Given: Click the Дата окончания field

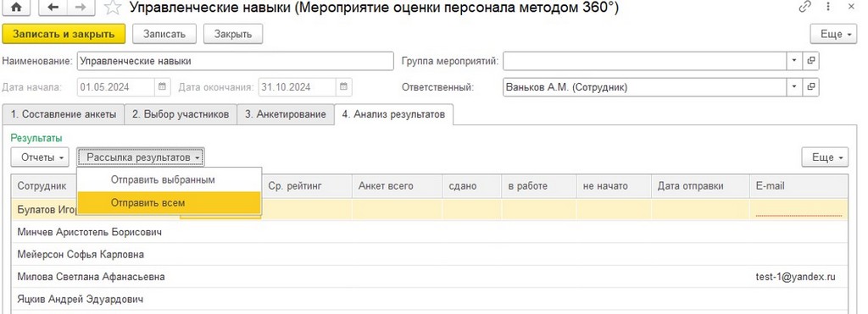Looking at the screenshot, I should pos(298,87).
